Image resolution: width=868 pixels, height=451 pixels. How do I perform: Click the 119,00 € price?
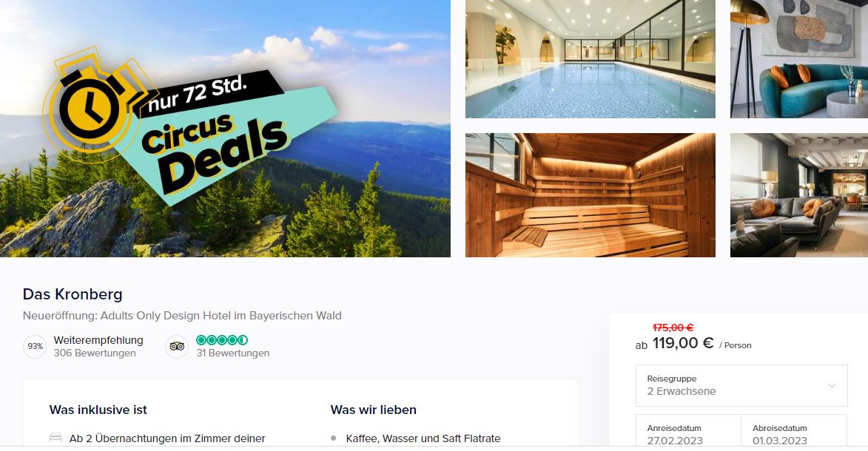coord(683,343)
